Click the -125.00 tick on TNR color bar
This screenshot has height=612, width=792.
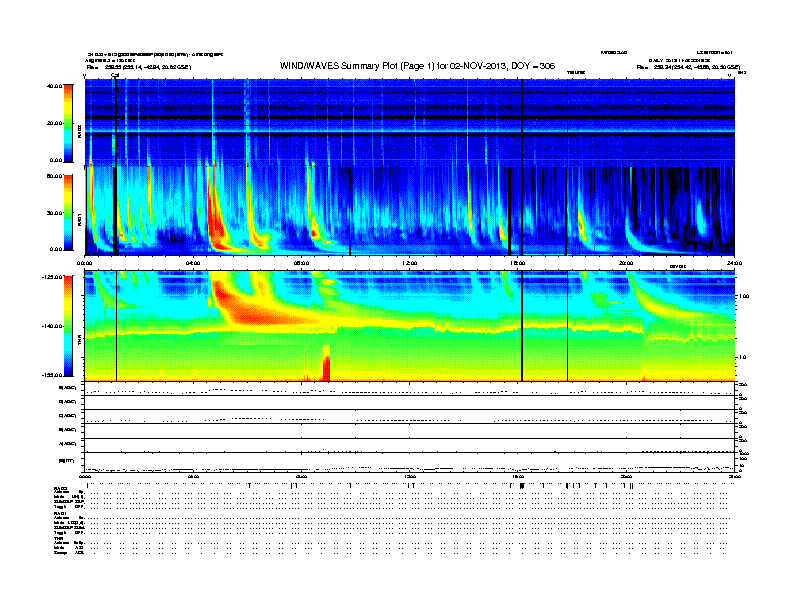pyautogui.click(x=53, y=277)
